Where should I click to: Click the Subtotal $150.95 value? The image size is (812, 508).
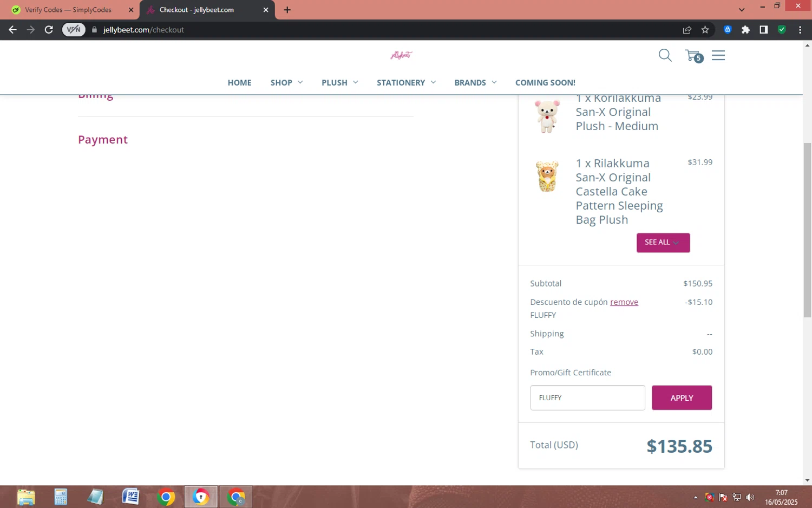click(x=698, y=283)
